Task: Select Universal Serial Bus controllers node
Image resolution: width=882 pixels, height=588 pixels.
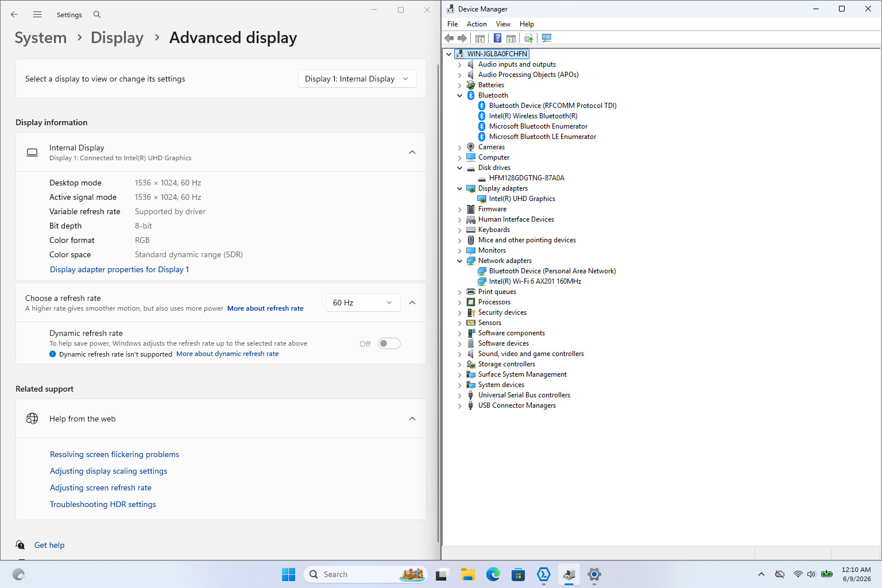Action: [x=524, y=395]
